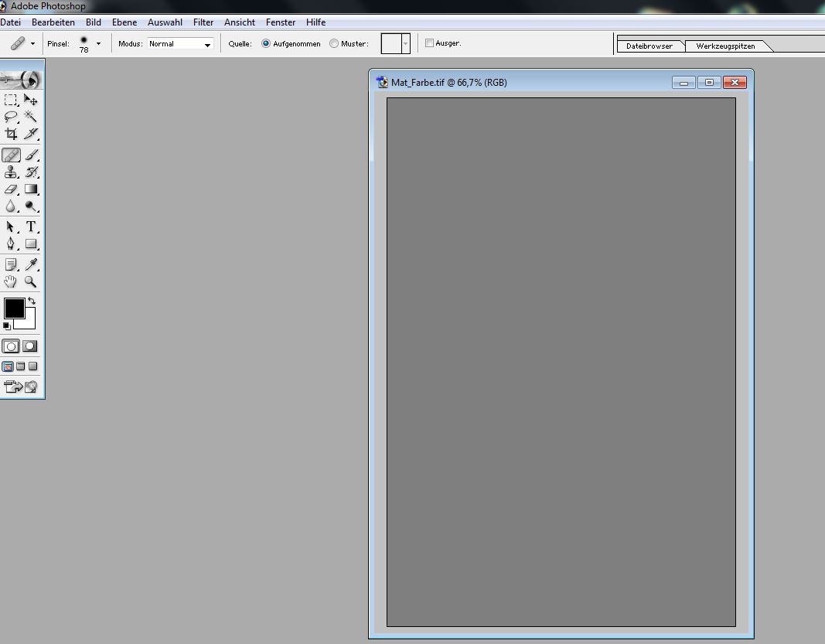Switch to the Dateibrowser tab

pyautogui.click(x=649, y=46)
